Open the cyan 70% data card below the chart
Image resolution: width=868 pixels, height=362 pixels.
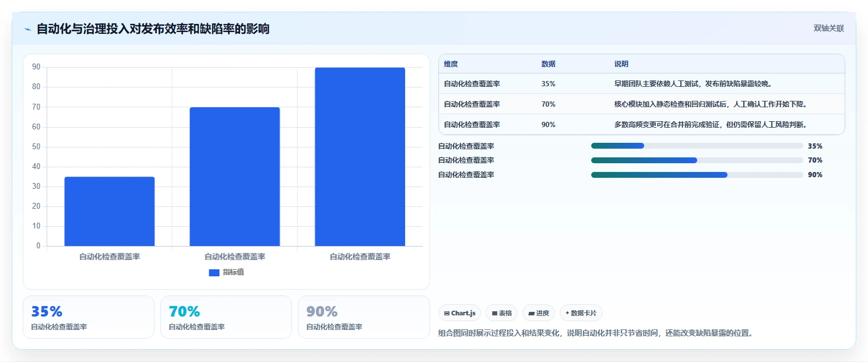(x=226, y=317)
